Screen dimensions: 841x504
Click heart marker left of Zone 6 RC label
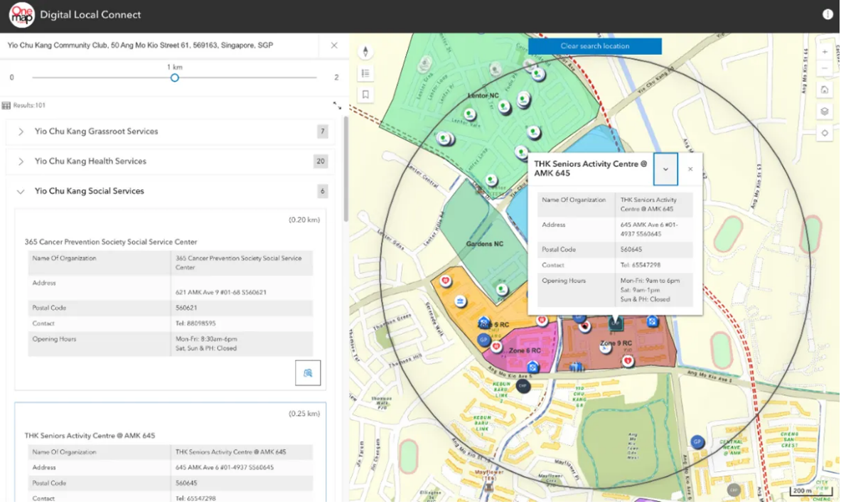pyautogui.click(x=496, y=347)
